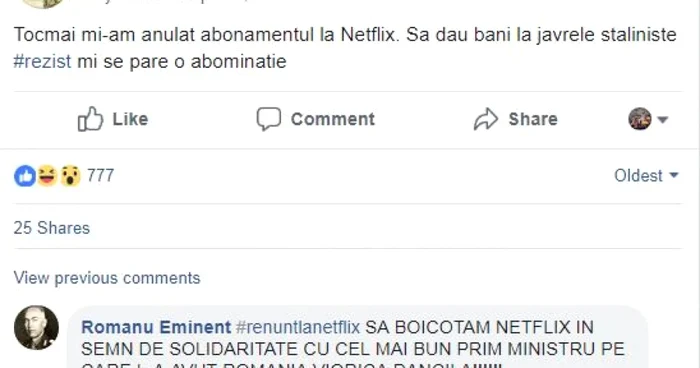View the 25 Shares list

tap(52, 228)
